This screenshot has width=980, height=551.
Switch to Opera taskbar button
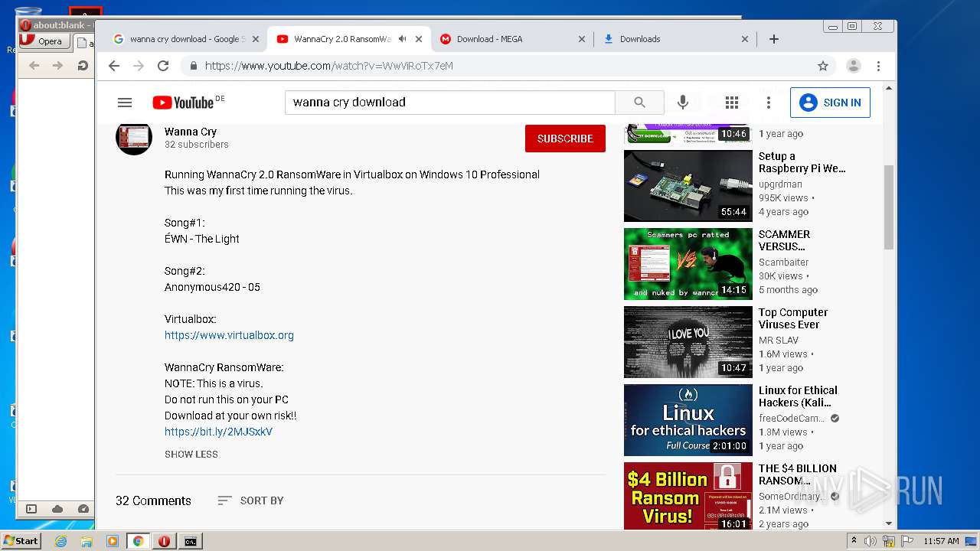coord(164,541)
